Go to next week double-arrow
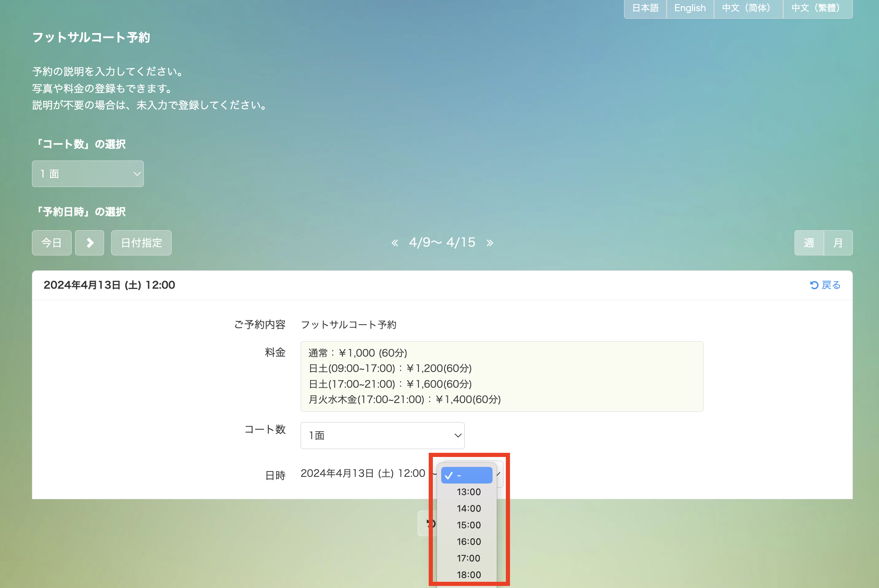The width and height of the screenshot is (879, 588). click(x=490, y=243)
